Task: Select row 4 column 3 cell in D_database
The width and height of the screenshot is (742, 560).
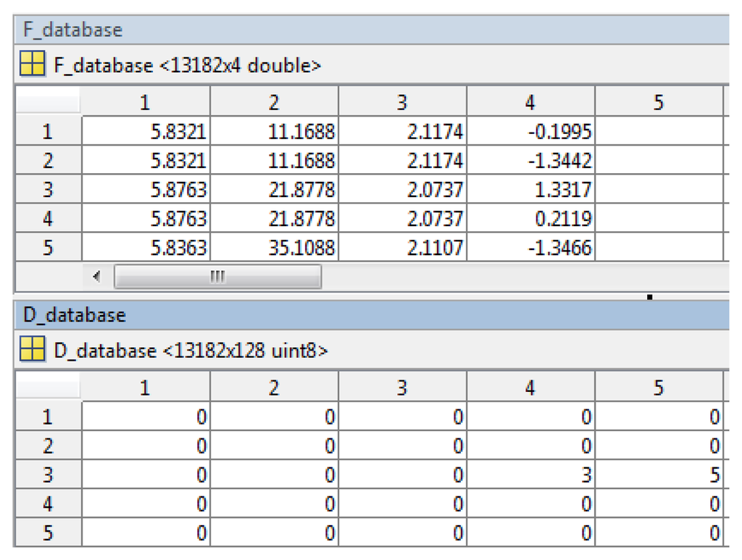Action: click(402, 503)
